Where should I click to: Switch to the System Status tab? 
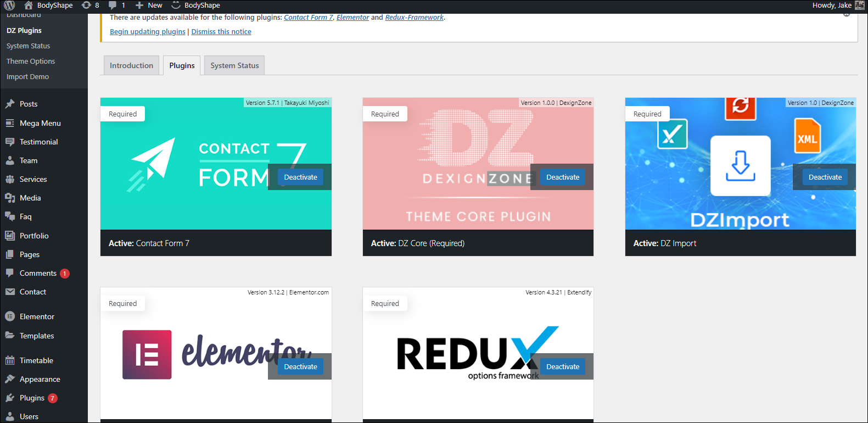pyautogui.click(x=234, y=65)
